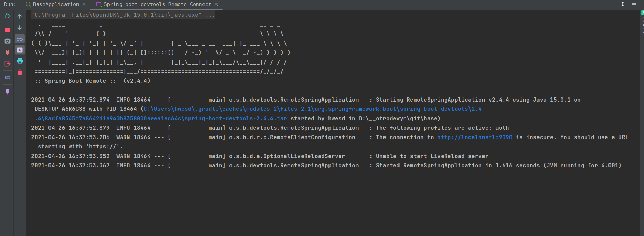Stop the running process with the red square
The height and width of the screenshot is (236, 644).
[7, 30]
